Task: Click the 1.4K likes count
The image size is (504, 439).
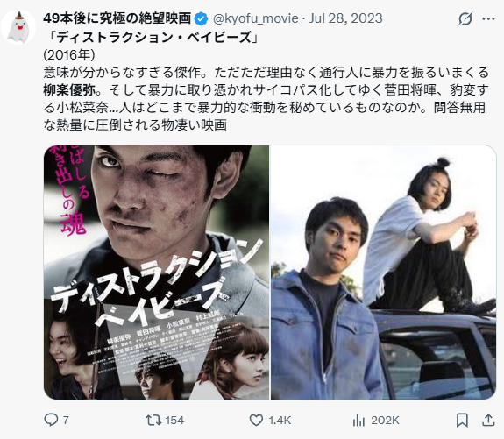Action: [x=280, y=420]
